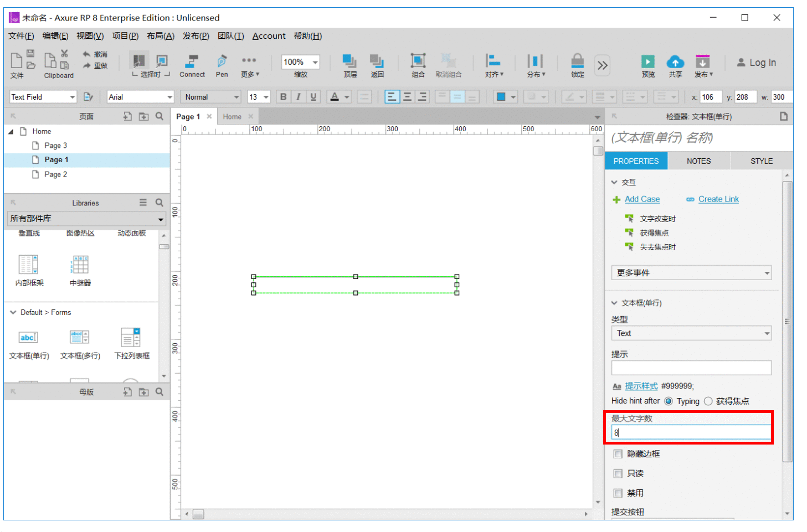Toggle italic formatting
The height and width of the screenshot is (532, 807).
tap(299, 97)
